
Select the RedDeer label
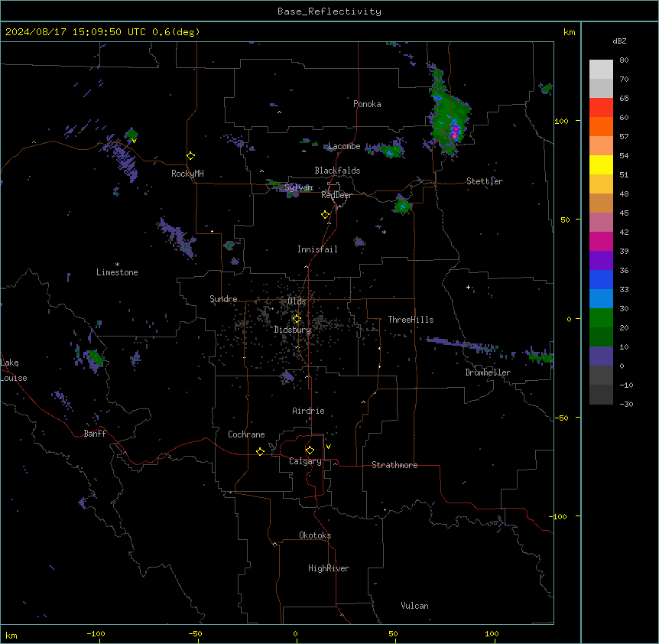[336, 195]
